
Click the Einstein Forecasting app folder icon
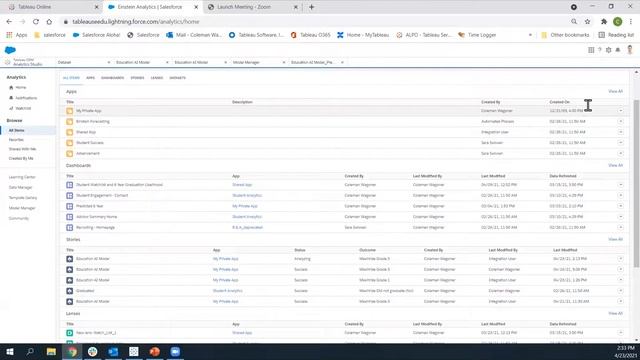pyautogui.click(x=69, y=121)
